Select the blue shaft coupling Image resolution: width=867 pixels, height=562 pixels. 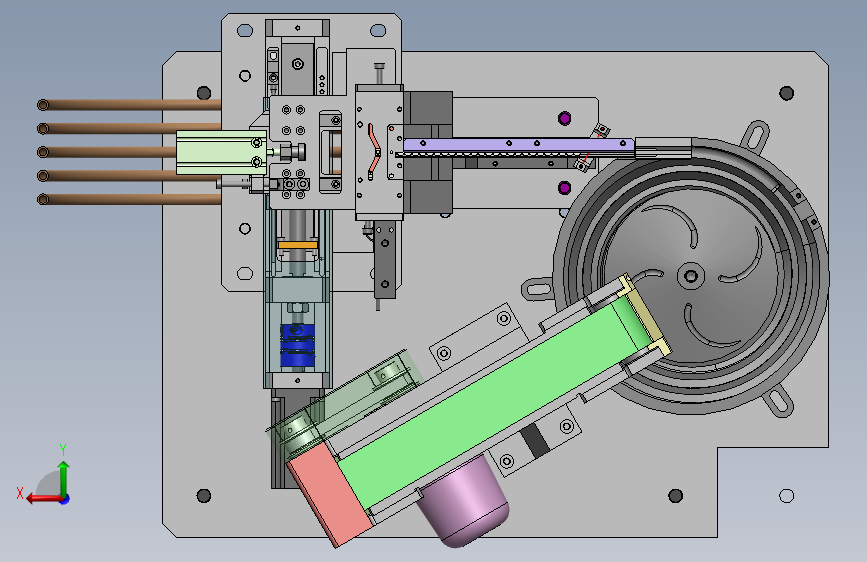click(297, 346)
